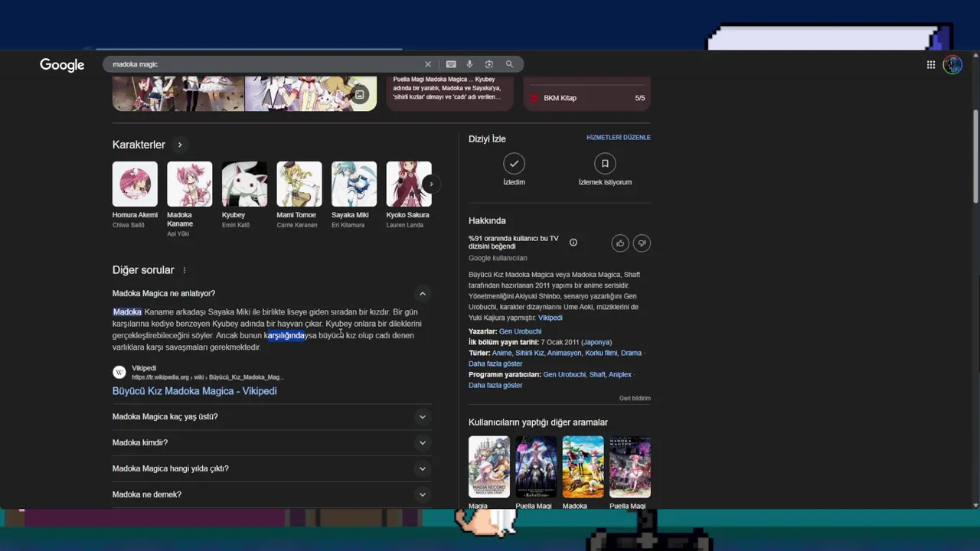Click the magnifier search button
The height and width of the screenshot is (551, 980).
(509, 64)
